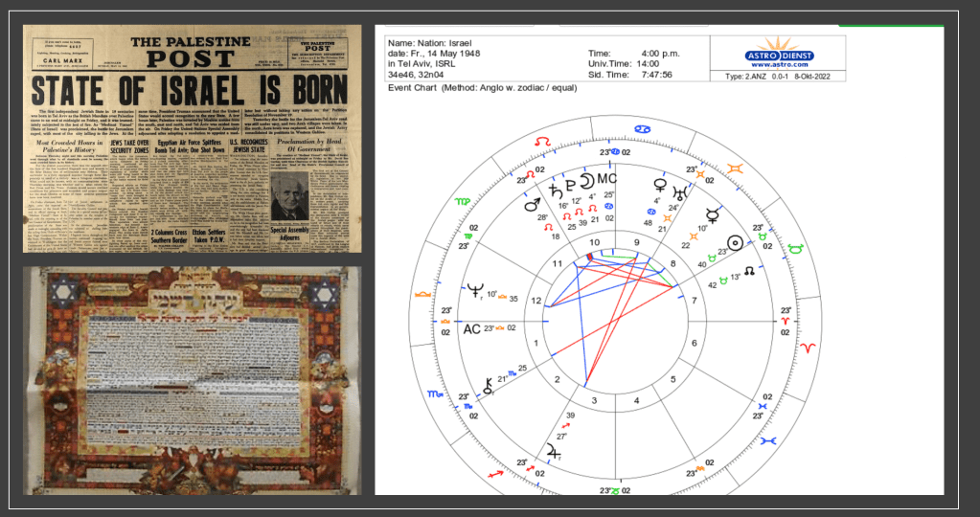Select the North Node symbol near house 7
Image resolution: width=980 pixels, height=517 pixels.
pyautogui.click(x=749, y=272)
